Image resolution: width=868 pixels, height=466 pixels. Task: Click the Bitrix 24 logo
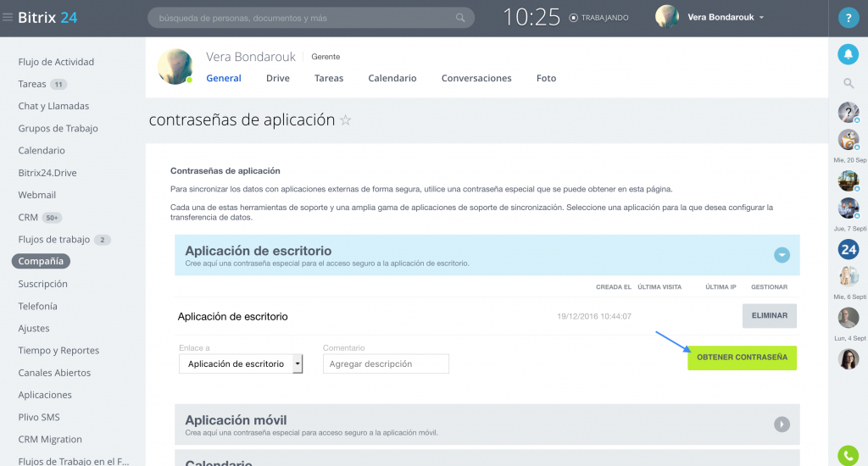point(47,18)
